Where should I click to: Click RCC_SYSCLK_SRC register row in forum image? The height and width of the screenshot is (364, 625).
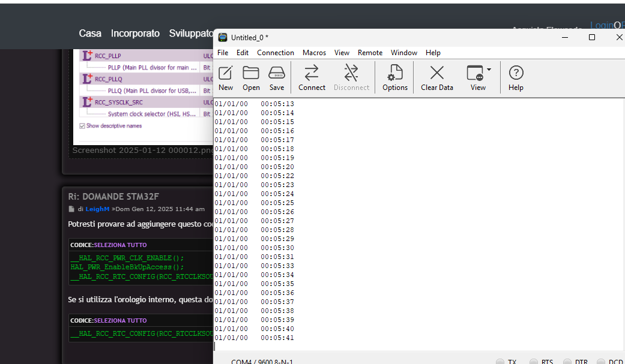pyautogui.click(x=146, y=102)
